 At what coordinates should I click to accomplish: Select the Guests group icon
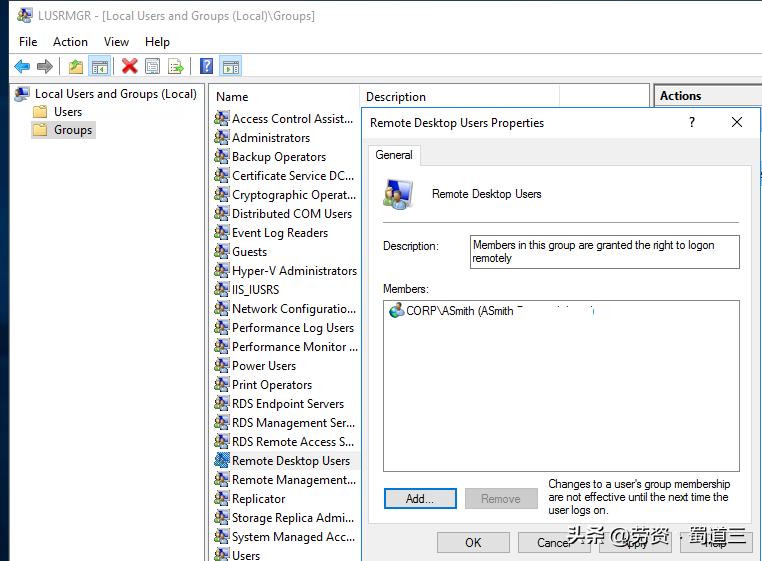point(222,251)
